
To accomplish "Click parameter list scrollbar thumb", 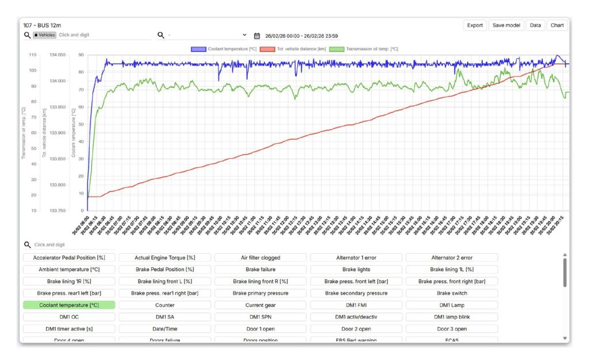I will [565, 273].
